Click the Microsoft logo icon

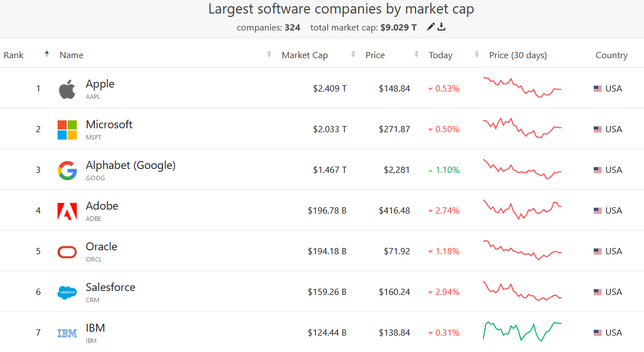tap(67, 129)
